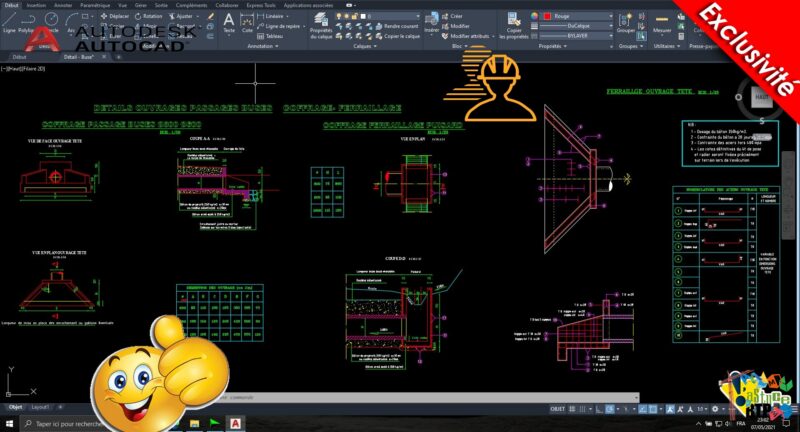
Task: Close the Détail - Buse drawing tab
Action: point(104,57)
